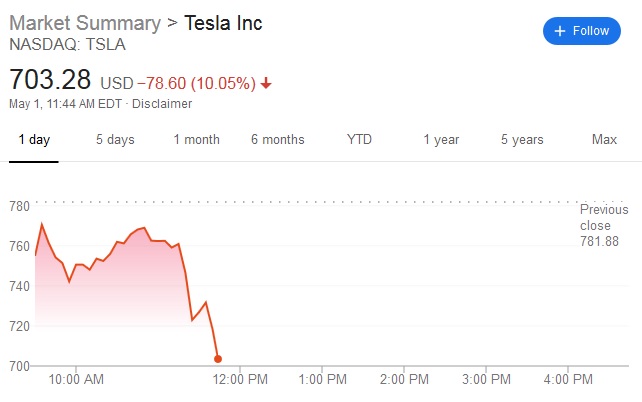Select the Max range tab
The height and width of the screenshot is (402, 642).
[604, 139]
